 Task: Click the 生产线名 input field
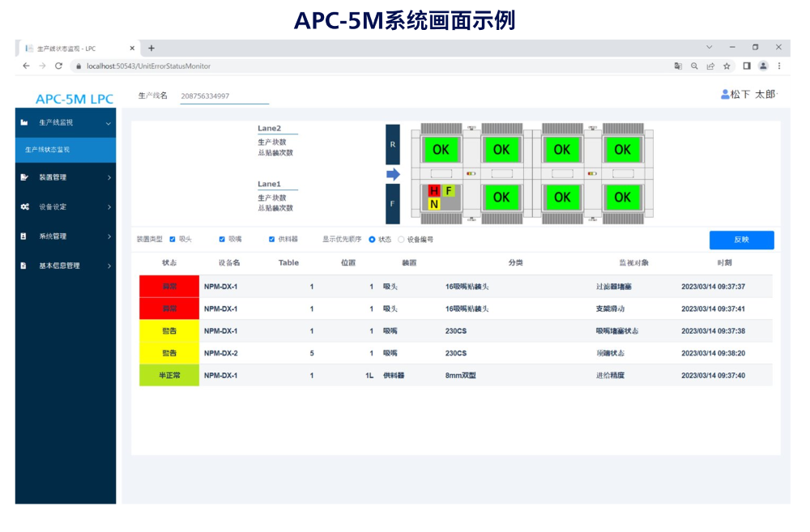224,96
